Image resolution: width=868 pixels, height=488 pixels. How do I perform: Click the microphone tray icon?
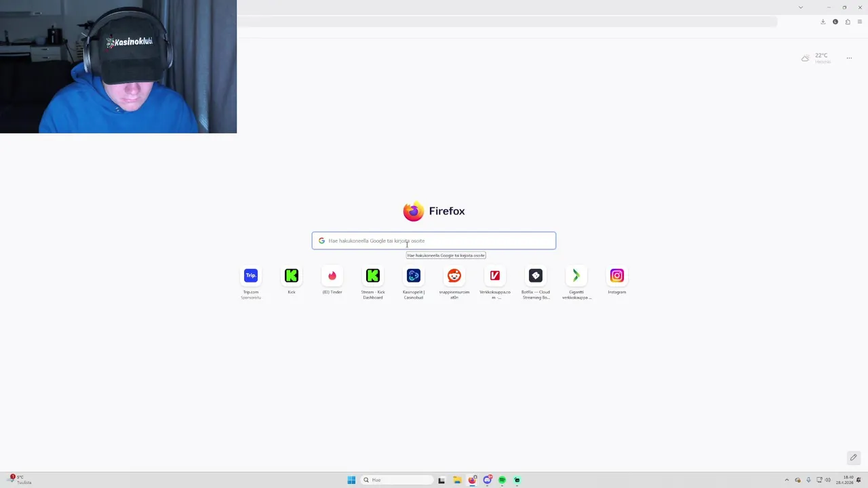808,480
